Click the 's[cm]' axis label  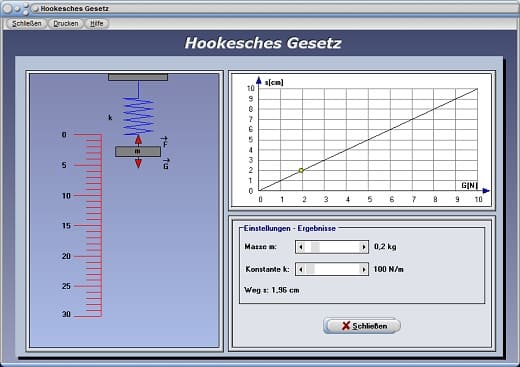tap(274, 82)
